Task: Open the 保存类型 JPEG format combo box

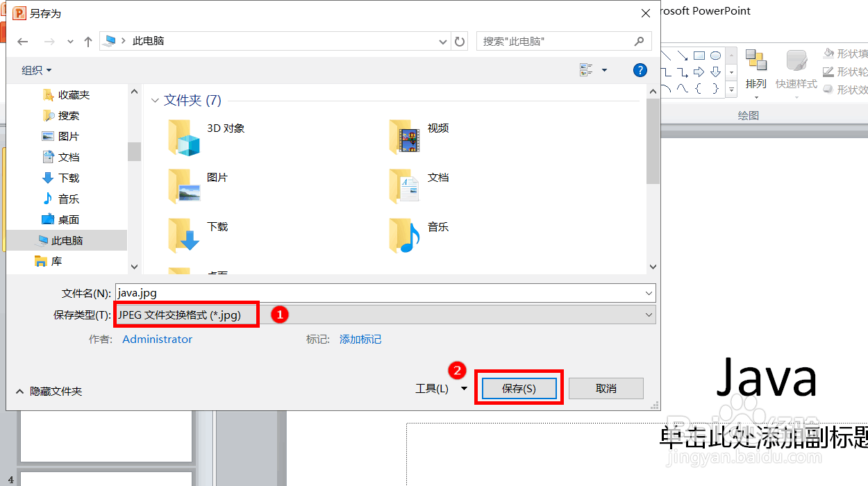Action: tap(385, 315)
